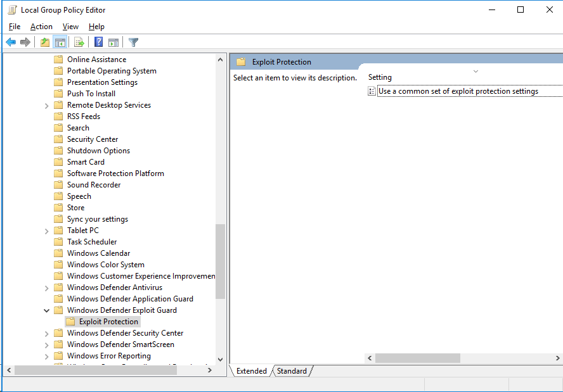Open Help via blue question mark icon

point(98,42)
